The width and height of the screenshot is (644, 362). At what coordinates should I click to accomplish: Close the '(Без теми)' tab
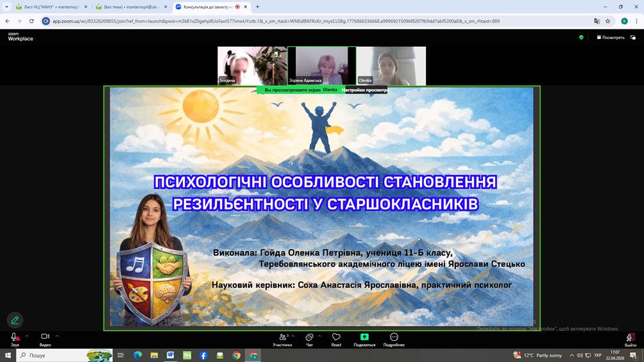click(x=165, y=7)
